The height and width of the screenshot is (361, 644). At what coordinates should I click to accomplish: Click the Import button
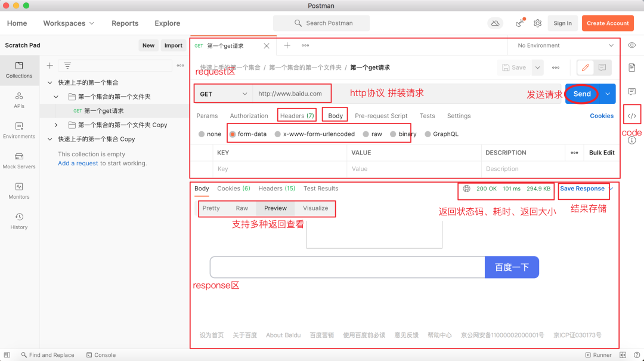pyautogui.click(x=174, y=45)
